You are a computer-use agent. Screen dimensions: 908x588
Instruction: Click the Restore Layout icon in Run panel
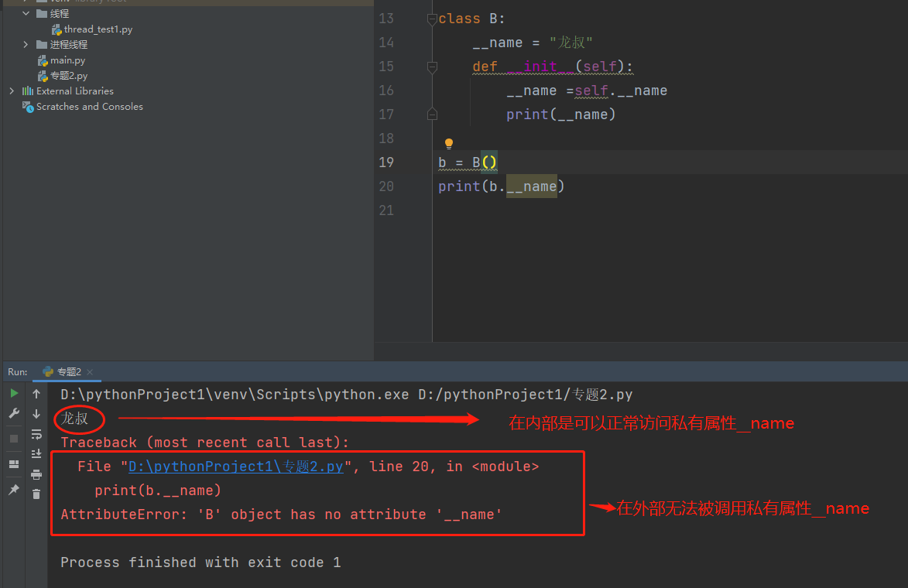14,464
